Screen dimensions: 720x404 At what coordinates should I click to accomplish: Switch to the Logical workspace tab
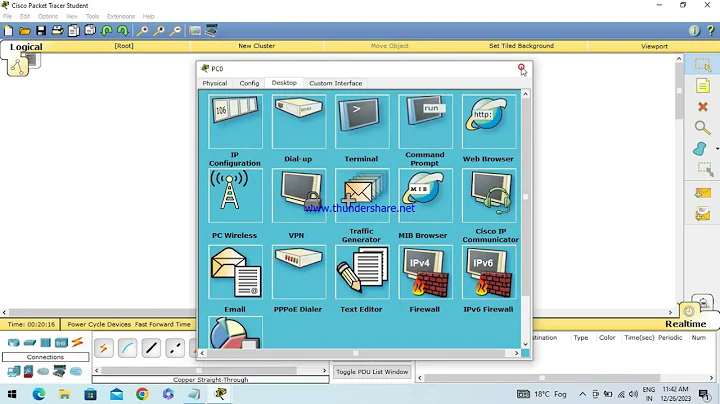pos(26,47)
